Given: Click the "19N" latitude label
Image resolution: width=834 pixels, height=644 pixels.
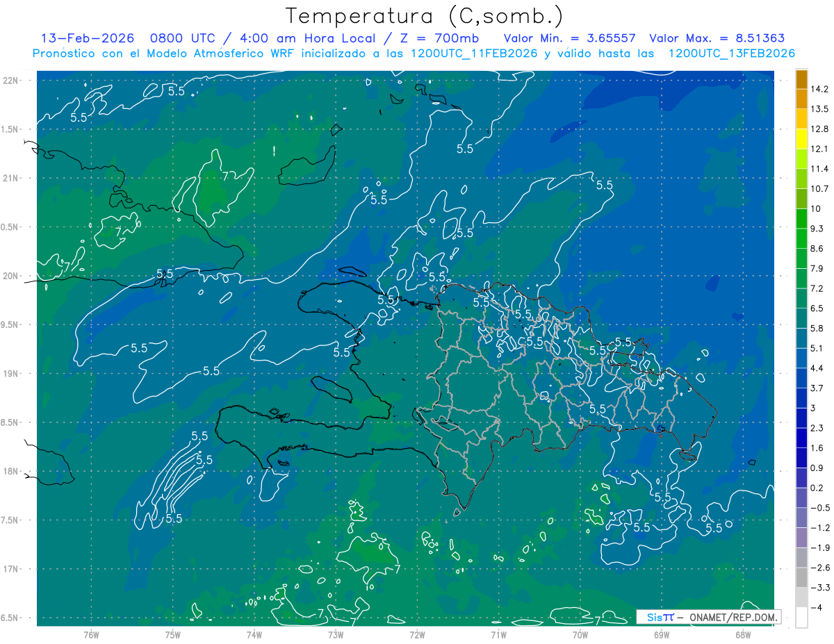Looking at the screenshot, I should [x=11, y=374].
